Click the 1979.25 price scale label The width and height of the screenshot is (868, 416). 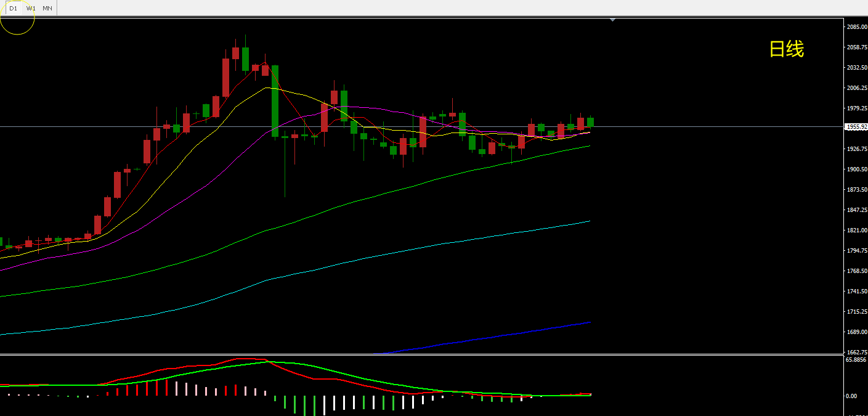857,108
